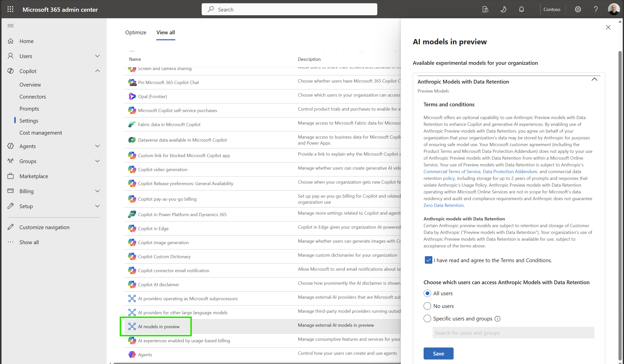Image resolution: width=624 pixels, height=364 pixels.
Task: Open the Commercial Terms of Service link
Action: (x=452, y=172)
